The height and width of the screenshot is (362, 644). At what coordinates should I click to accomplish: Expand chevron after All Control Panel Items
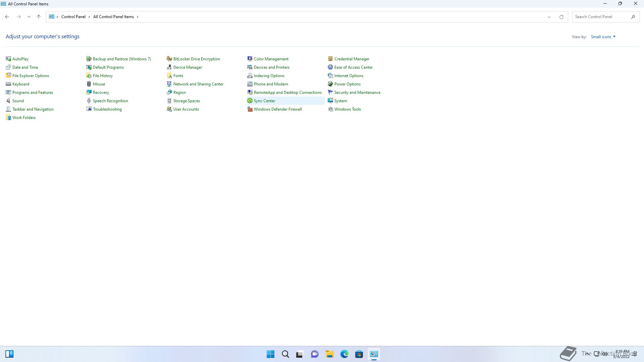click(x=137, y=17)
